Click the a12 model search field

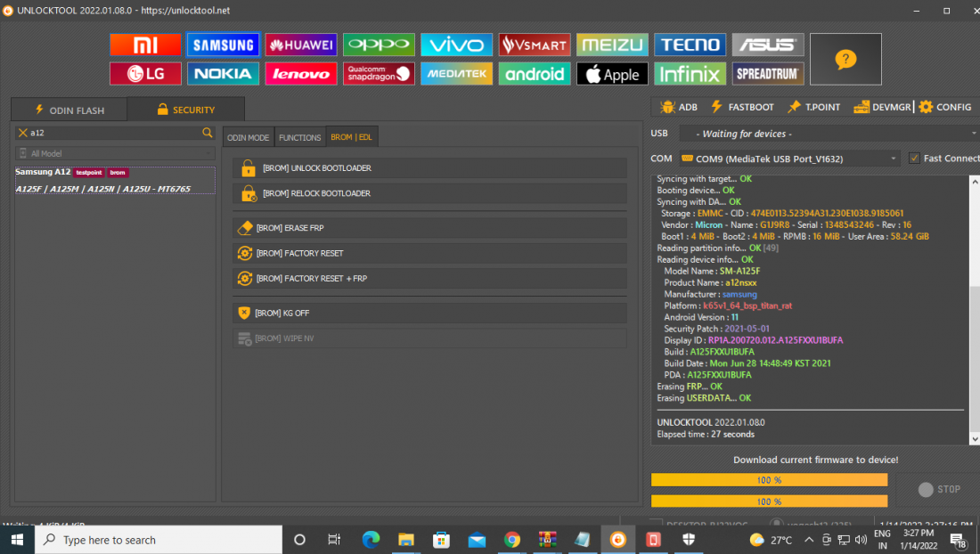coord(114,133)
